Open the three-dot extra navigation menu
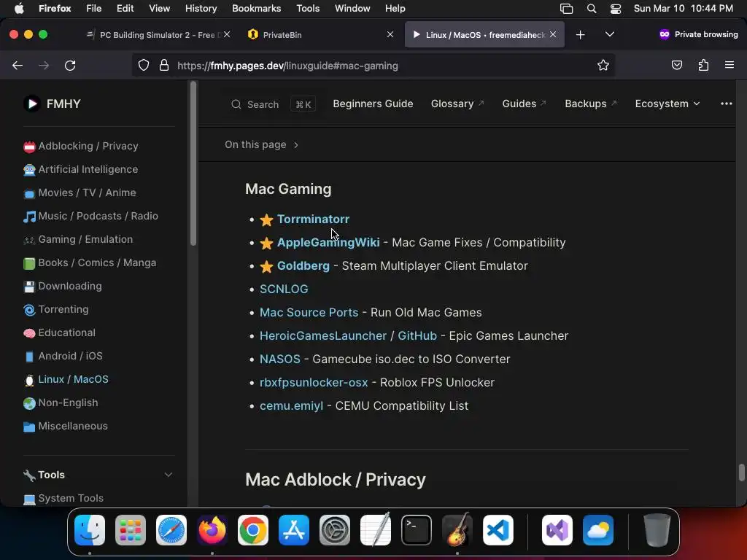The height and width of the screenshot is (560, 747). pos(726,104)
